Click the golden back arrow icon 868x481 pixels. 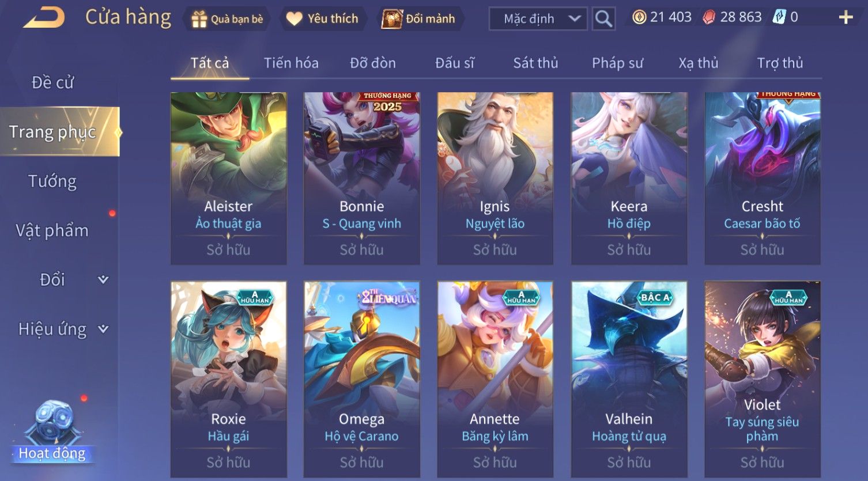click(44, 17)
